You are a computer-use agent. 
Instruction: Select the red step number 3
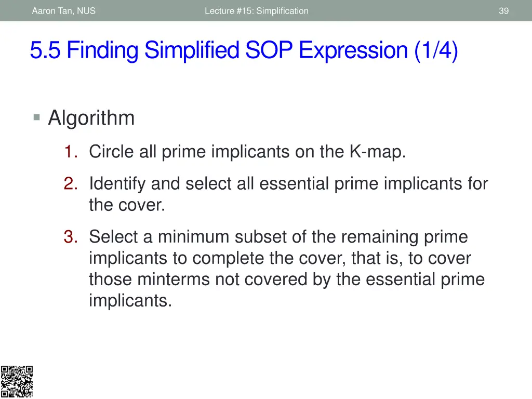coord(71,237)
